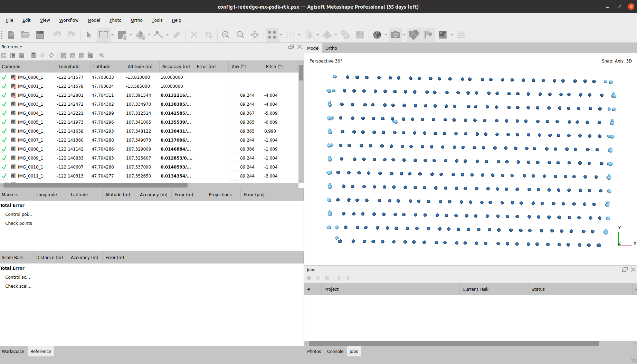Screen dimensions: 637x364
Task: Toggle the checkbox for IMG_0010_1
Action: [4, 167]
